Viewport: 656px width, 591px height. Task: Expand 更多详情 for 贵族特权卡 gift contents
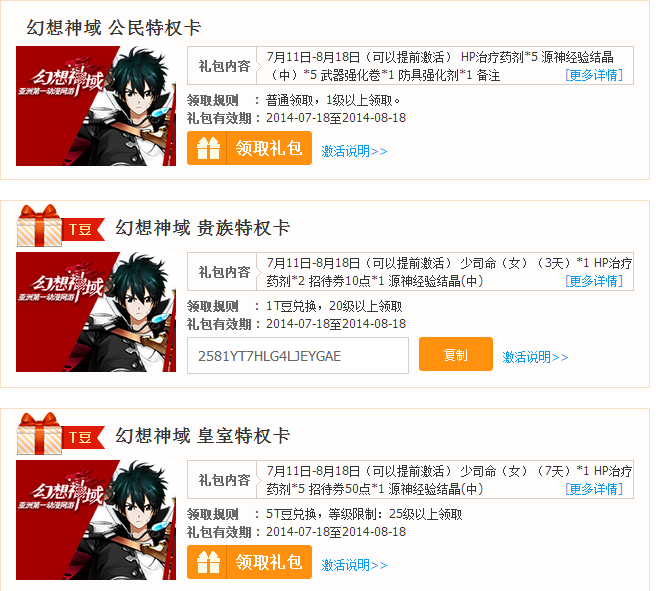(x=594, y=281)
